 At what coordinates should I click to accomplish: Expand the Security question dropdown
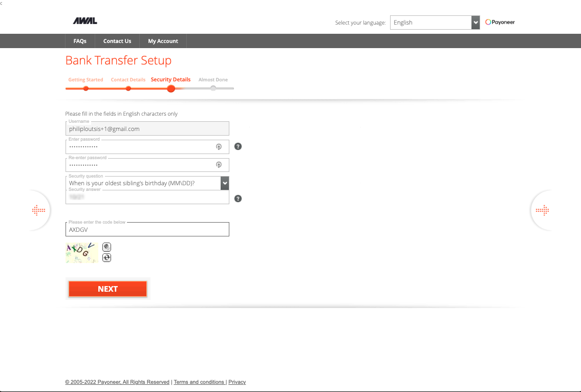click(x=224, y=183)
